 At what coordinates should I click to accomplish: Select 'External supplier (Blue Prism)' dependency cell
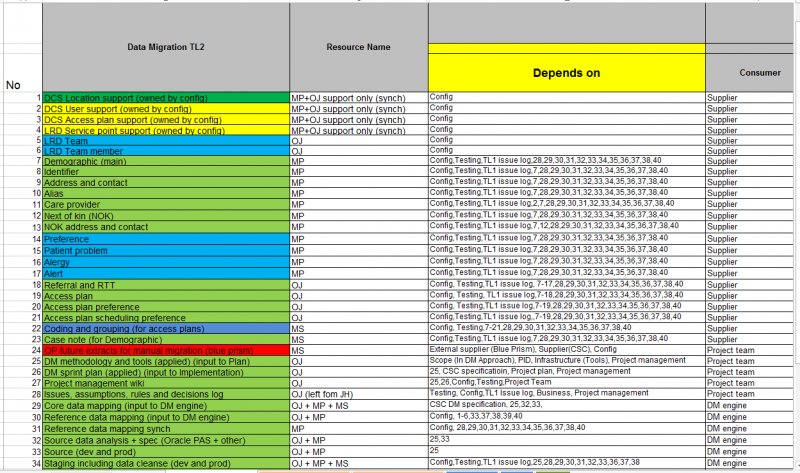click(x=566, y=350)
